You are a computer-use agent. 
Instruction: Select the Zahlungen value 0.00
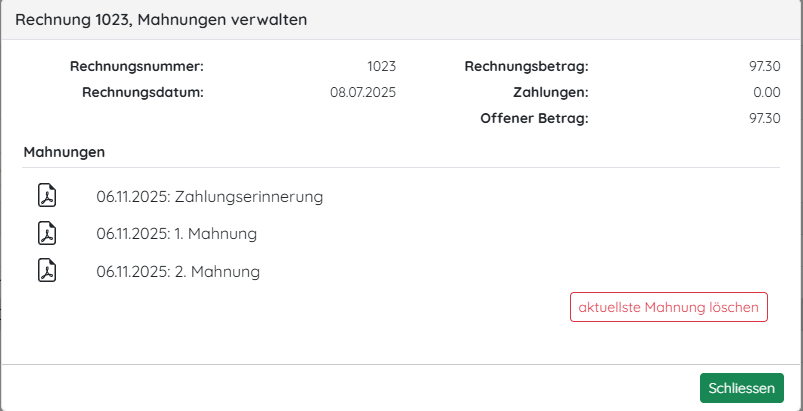pos(766,93)
